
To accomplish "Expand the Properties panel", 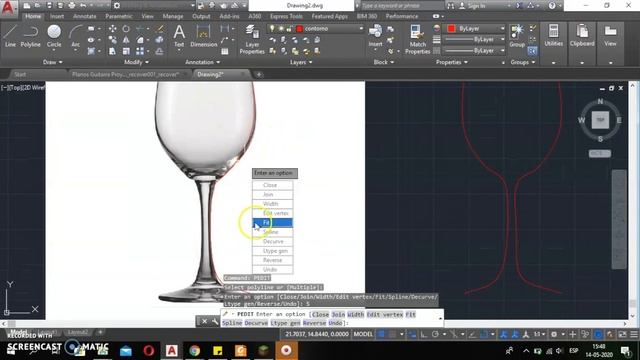I will [x=452, y=62].
